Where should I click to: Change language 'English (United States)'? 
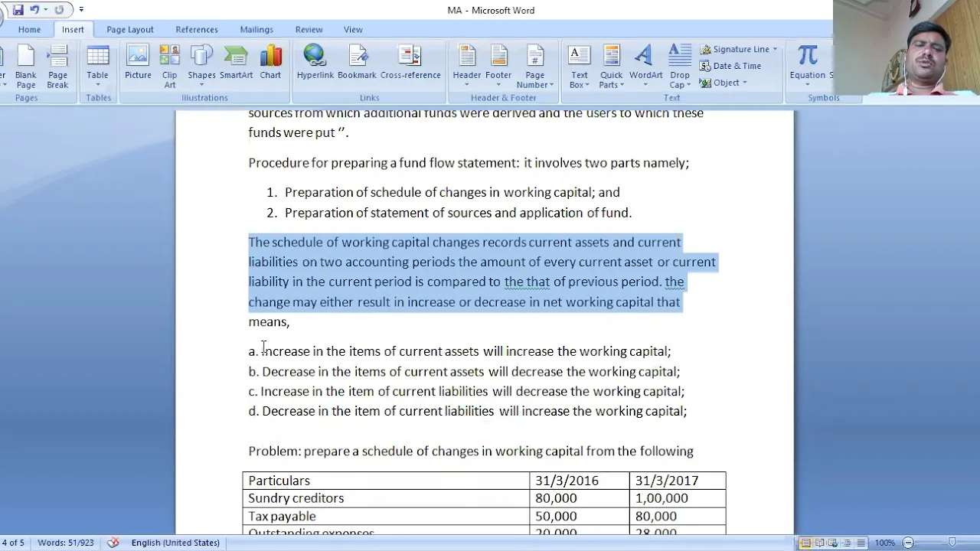(175, 543)
